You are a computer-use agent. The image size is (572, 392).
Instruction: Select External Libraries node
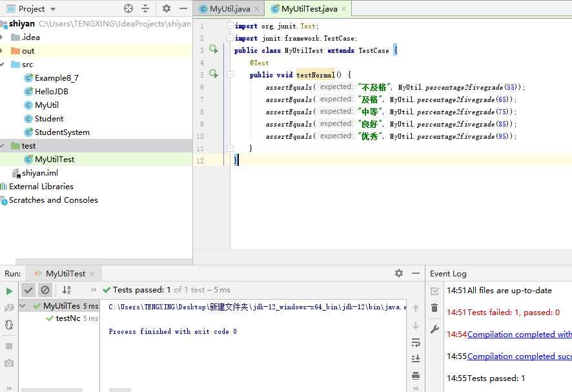click(41, 187)
